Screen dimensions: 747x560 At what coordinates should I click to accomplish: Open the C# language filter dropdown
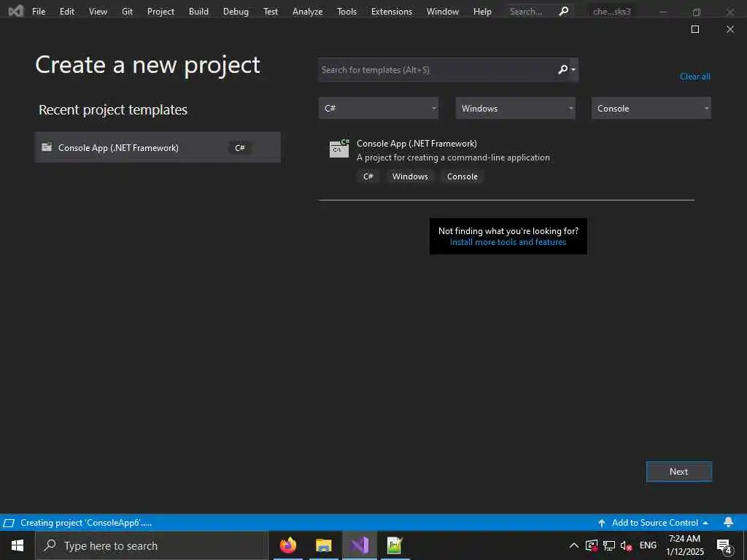click(x=379, y=108)
